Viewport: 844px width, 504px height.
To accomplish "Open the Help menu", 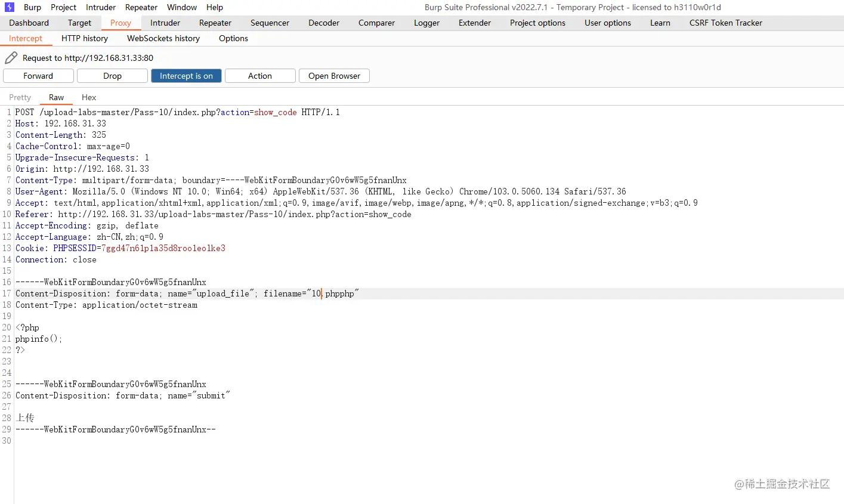I will [215, 7].
